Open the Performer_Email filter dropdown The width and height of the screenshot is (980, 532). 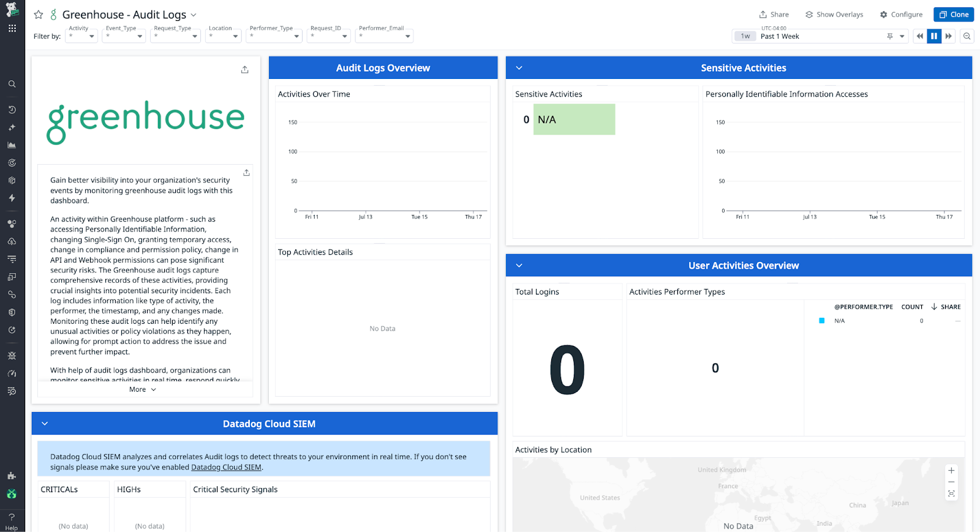(384, 36)
